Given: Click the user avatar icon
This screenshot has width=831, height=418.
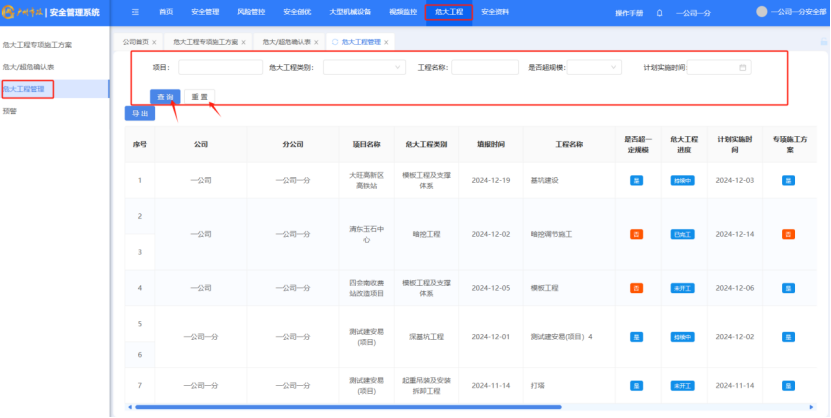Looking at the screenshot, I should 762,12.
